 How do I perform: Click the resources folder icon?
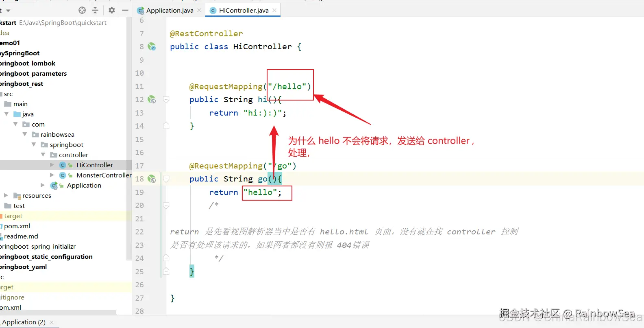[17, 196]
